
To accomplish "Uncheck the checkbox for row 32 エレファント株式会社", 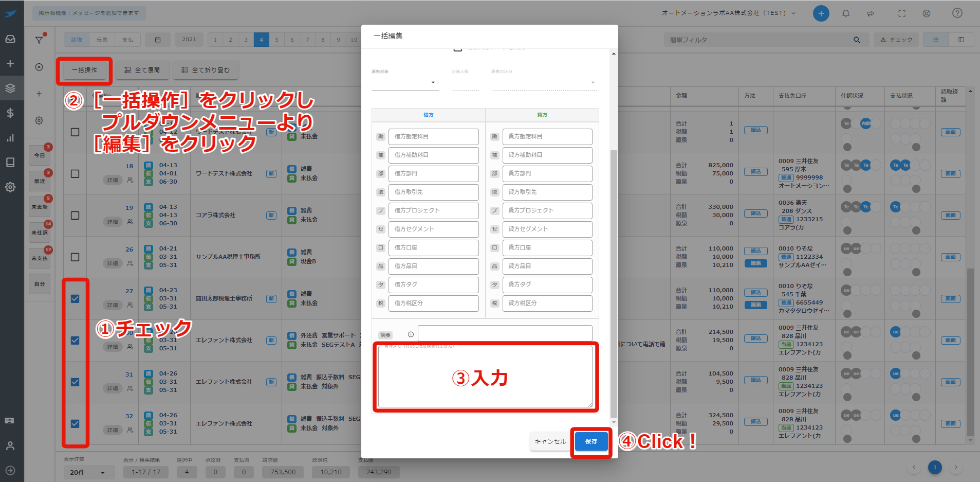I will [75, 424].
